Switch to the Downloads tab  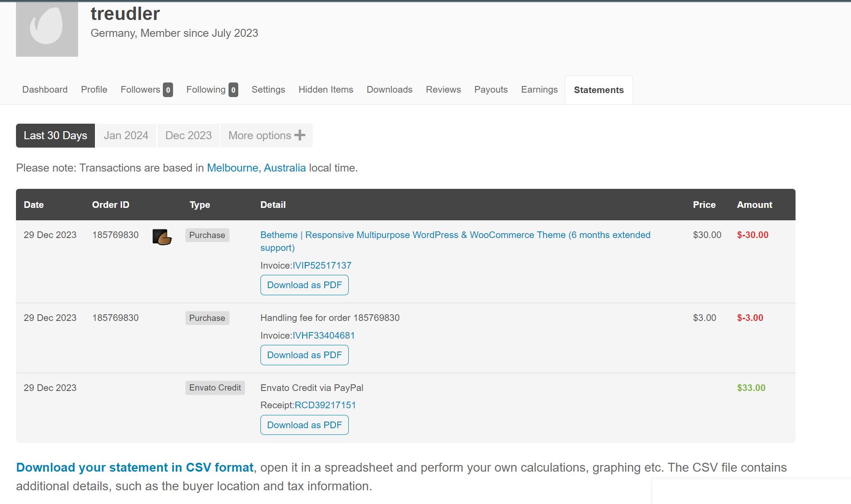click(390, 90)
